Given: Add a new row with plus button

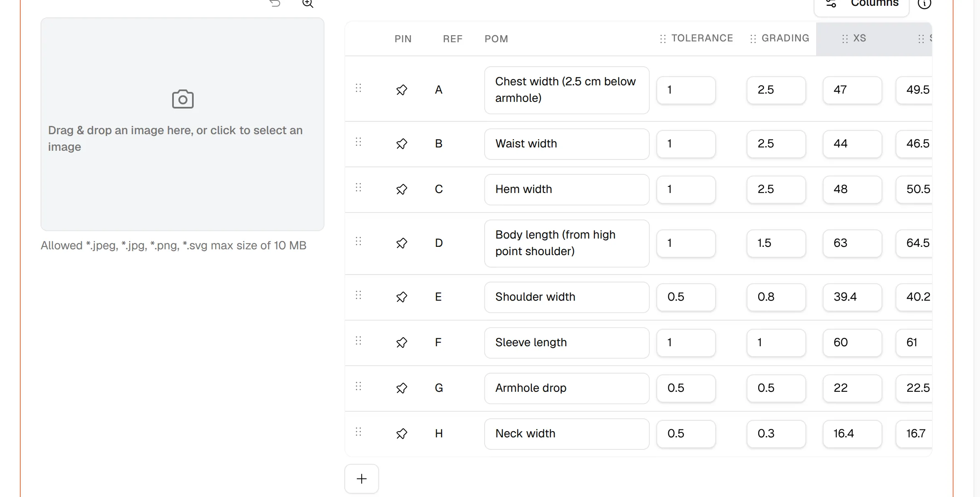Looking at the screenshot, I should [362, 479].
